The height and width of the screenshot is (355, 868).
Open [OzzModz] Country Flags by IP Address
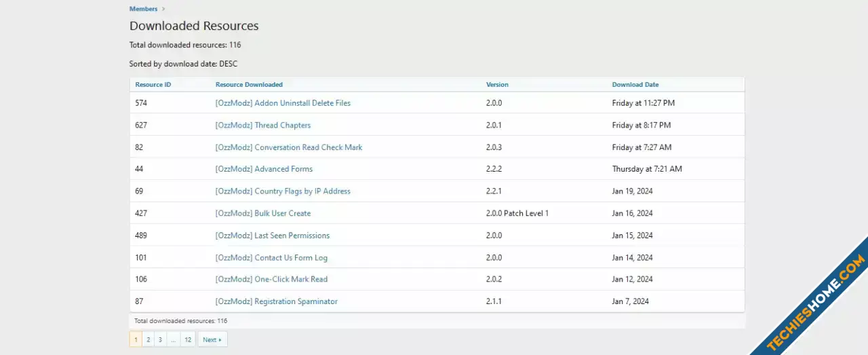click(x=283, y=191)
